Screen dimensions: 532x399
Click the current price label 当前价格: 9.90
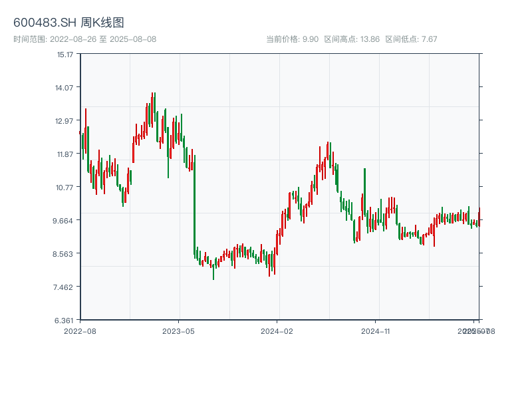[292, 39]
